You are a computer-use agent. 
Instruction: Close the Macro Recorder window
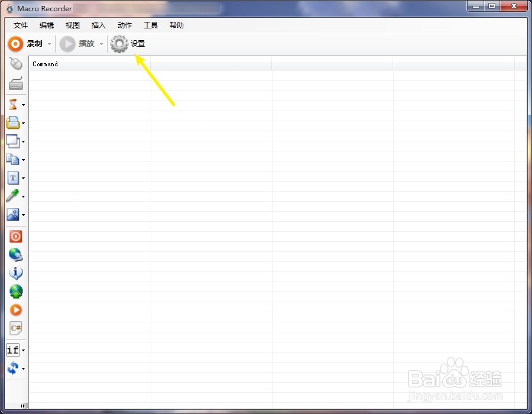click(x=514, y=6)
